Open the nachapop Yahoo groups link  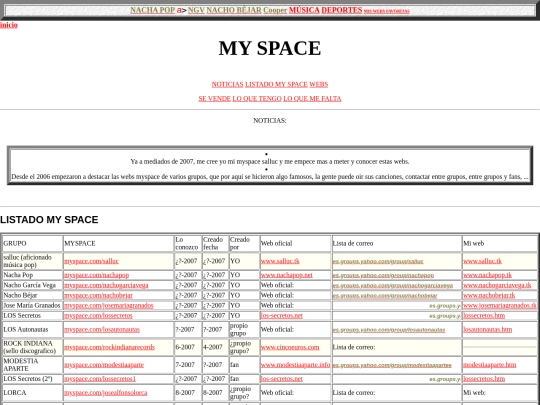(383, 276)
